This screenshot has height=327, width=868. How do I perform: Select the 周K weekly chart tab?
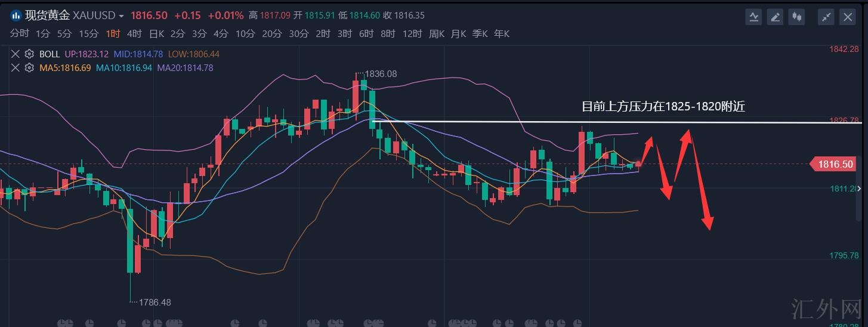pos(437,34)
